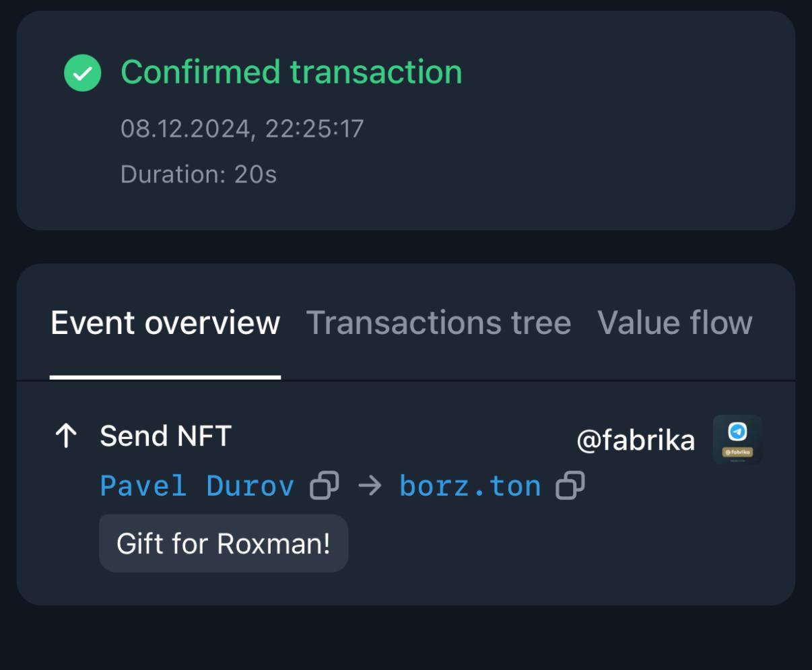The height and width of the screenshot is (670, 812).
Task: Open the Value flow tab
Action: coord(675,323)
